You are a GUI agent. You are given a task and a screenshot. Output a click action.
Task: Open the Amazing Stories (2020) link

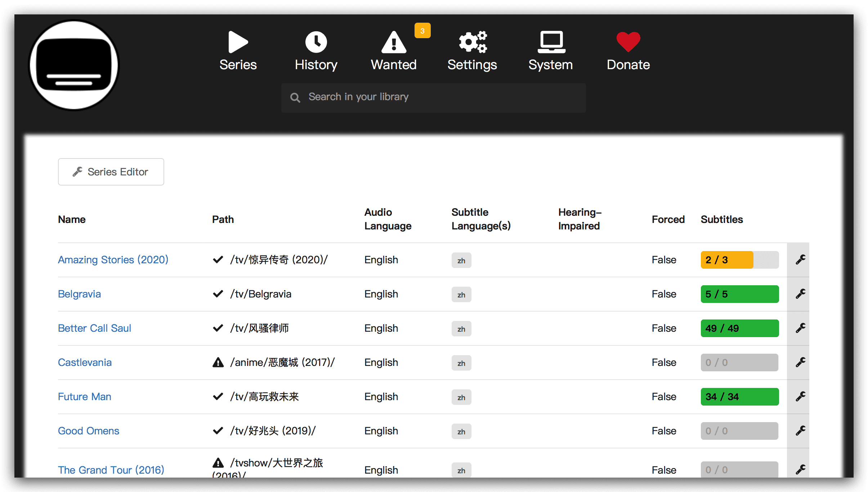point(113,260)
